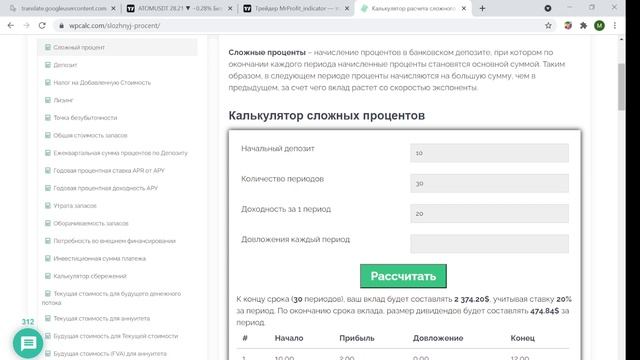
Task: Reload the wpcalc page
Action: tap(42, 25)
